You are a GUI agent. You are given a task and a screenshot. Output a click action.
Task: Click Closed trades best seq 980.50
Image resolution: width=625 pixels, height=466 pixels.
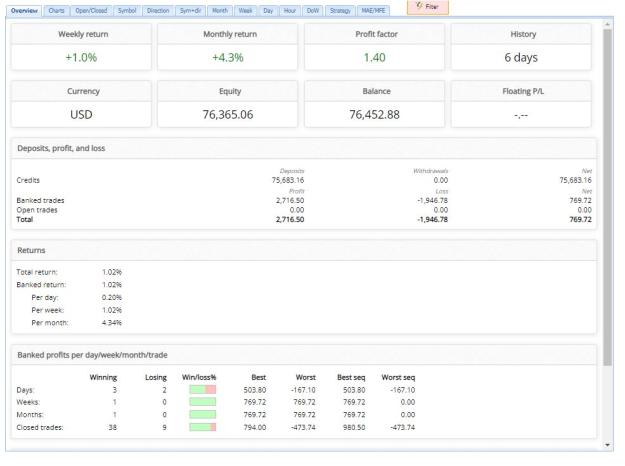(354, 428)
